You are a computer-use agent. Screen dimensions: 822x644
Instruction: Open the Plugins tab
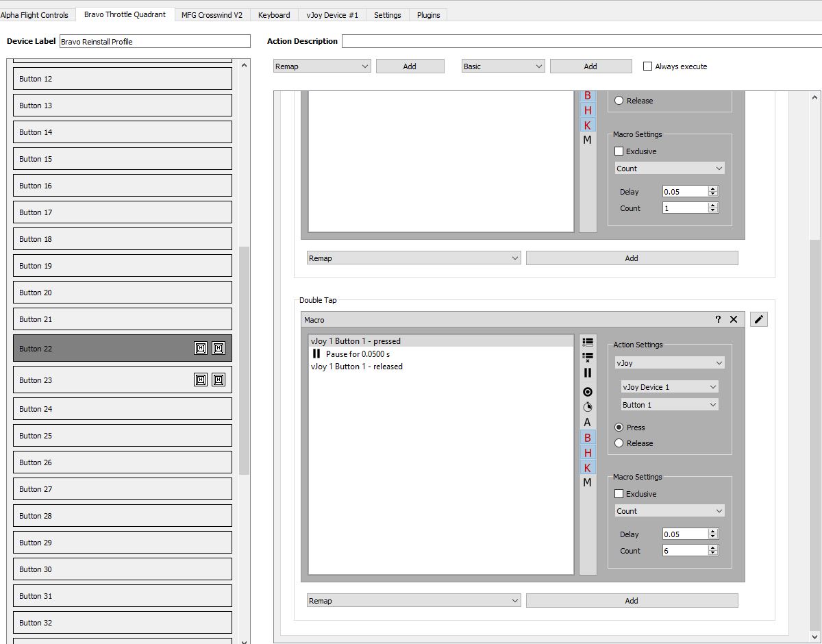tap(428, 15)
